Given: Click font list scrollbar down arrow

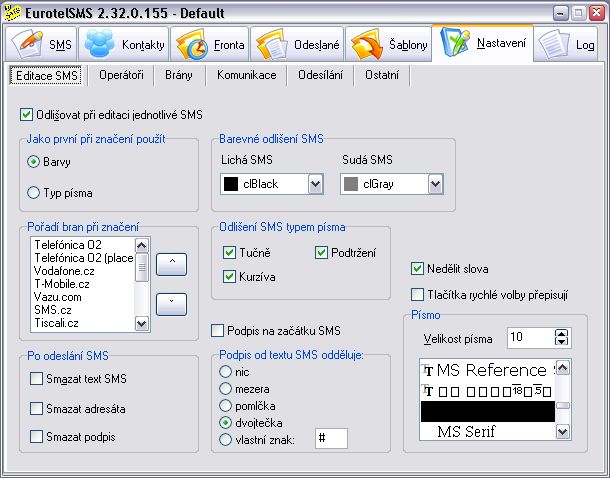Looking at the screenshot, I should coord(563,431).
